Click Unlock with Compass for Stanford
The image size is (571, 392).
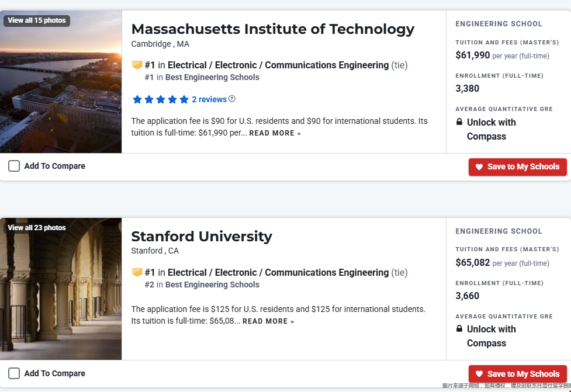[491, 336]
